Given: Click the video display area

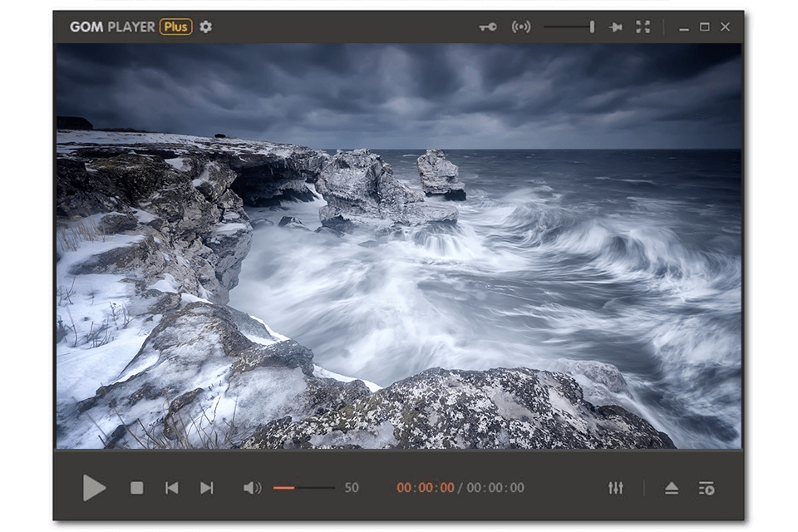Looking at the screenshot, I should coord(398,246).
